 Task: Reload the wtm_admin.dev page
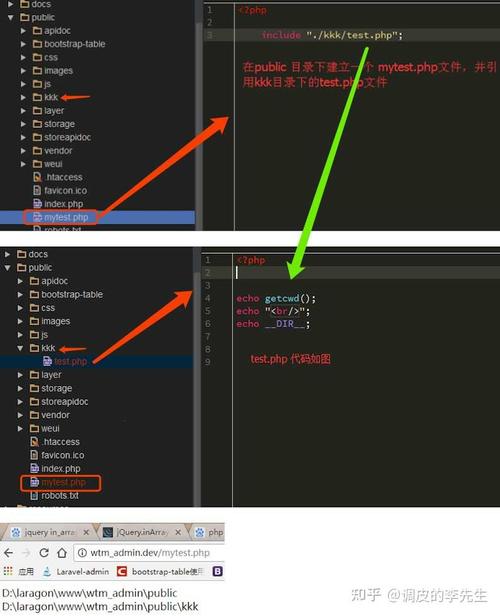(x=44, y=553)
